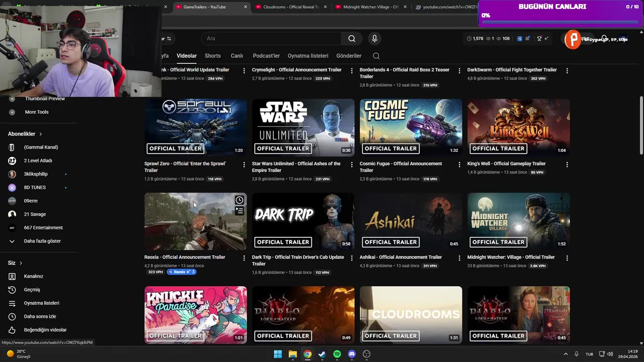Image resolution: width=644 pixels, height=362 pixels.
Task: Click the Remix badge under Reoxia
Action: point(181,272)
